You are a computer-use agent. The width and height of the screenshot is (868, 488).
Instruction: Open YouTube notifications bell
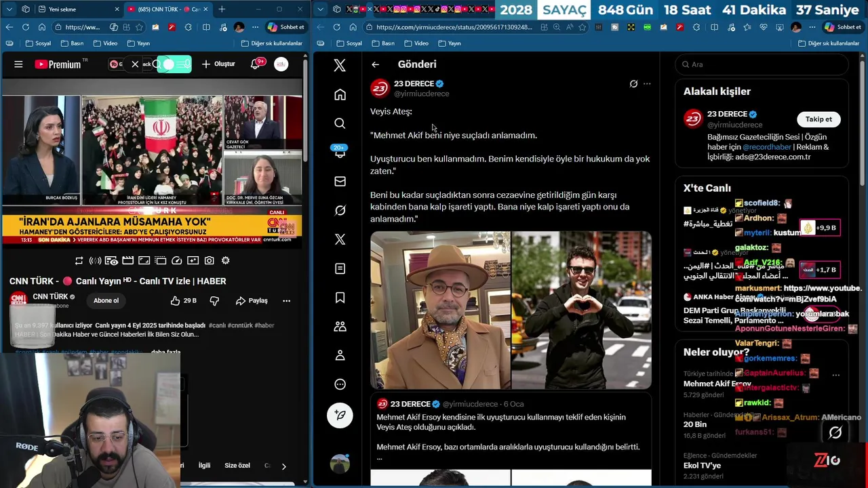tap(256, 64)
